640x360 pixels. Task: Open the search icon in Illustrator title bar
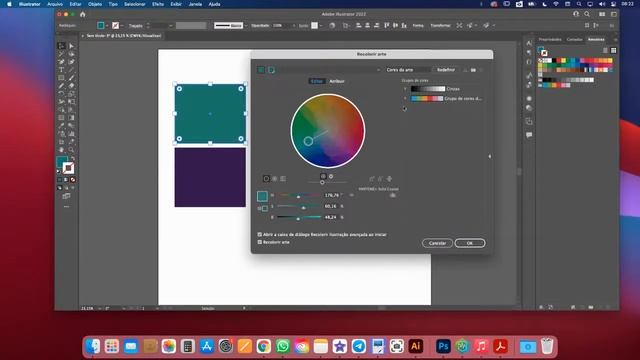click(x=587, y=14)
